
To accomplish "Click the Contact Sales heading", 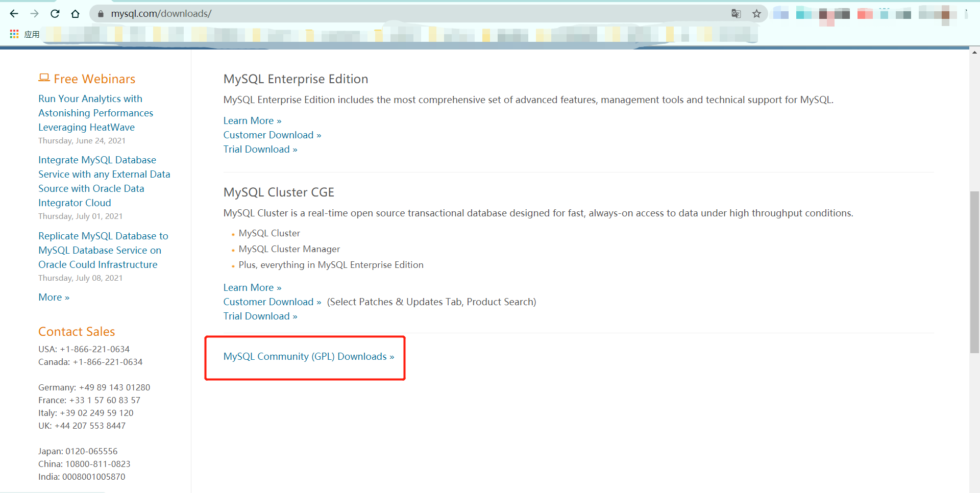I will [77, 331].
